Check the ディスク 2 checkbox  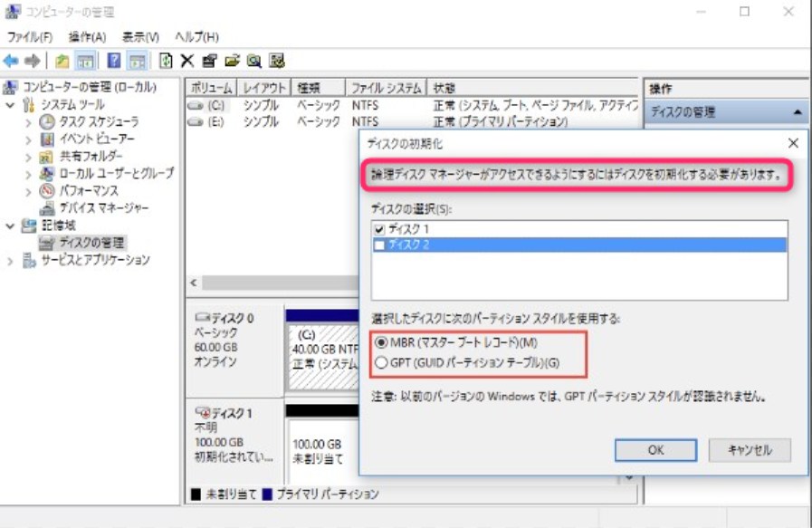coord(380,245)
